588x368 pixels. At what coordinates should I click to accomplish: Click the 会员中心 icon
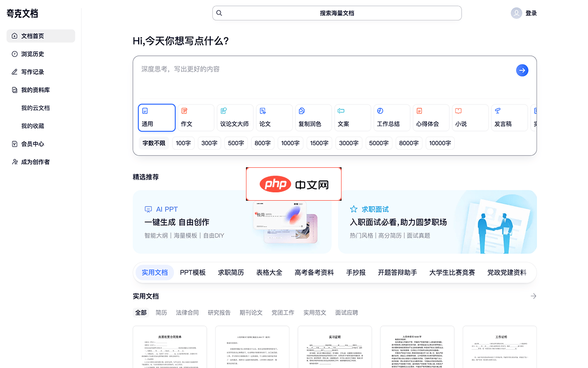(15, 144)
